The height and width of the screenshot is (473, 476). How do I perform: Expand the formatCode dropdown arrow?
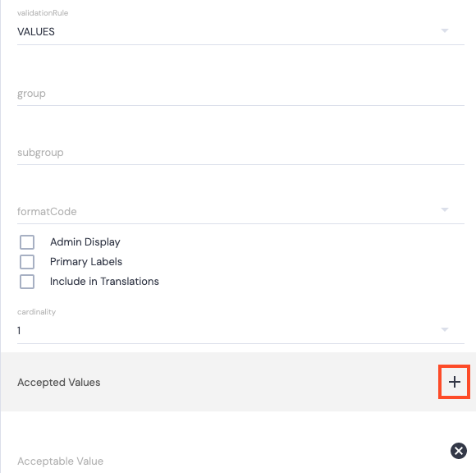445,209
